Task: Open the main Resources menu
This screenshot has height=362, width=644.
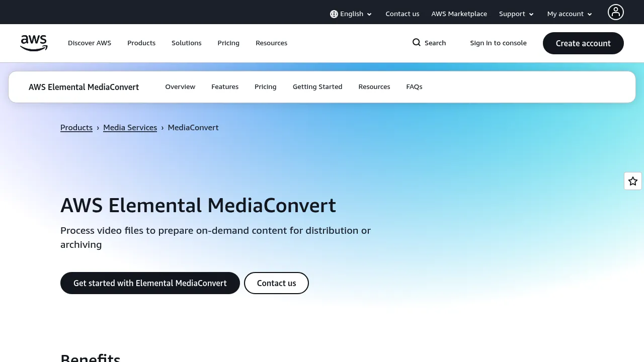Action: (272, 43)
